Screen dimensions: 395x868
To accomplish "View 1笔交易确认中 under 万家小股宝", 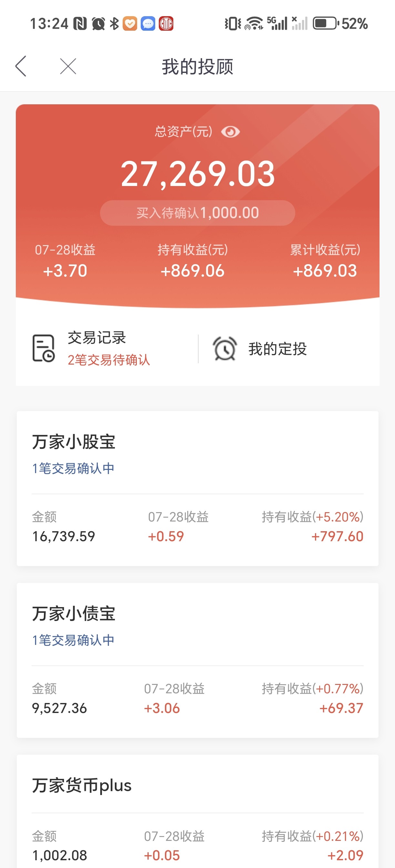I will tap(73, 468).
